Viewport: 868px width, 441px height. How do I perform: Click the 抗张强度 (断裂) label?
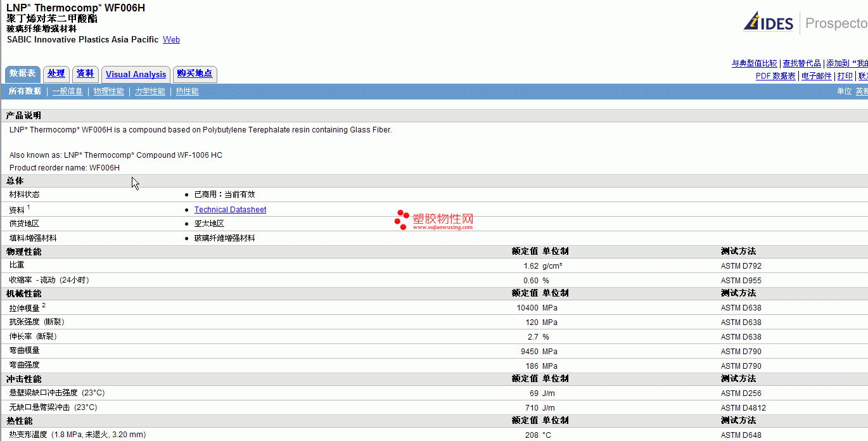coord(37,322)
